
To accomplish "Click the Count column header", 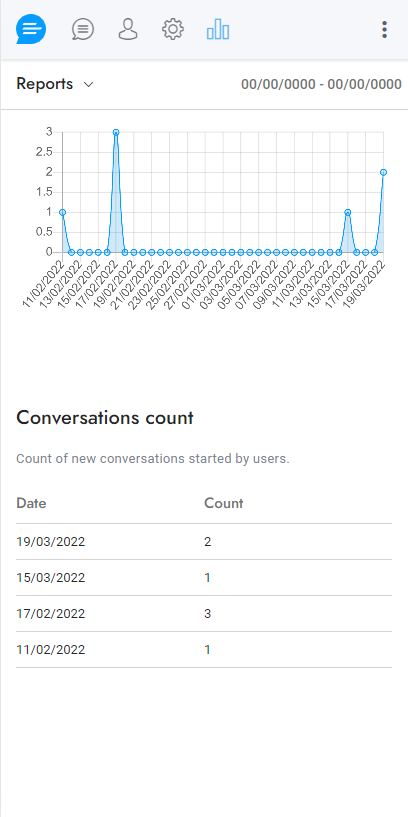I will pos(224,503).
